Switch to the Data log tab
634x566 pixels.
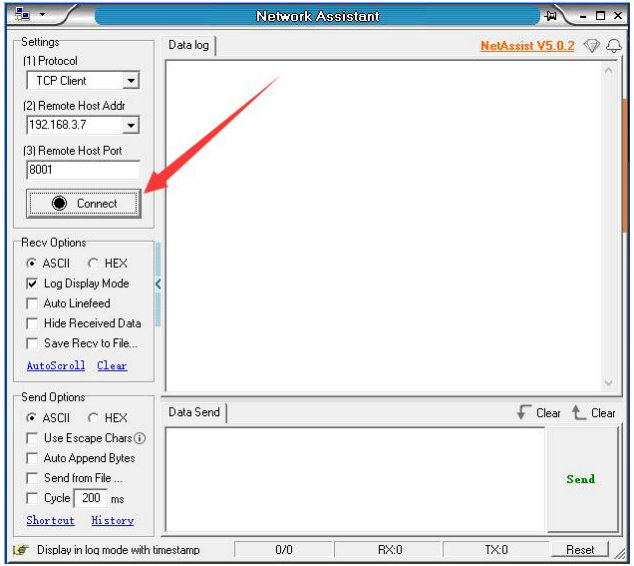click(x=190, y=46)
